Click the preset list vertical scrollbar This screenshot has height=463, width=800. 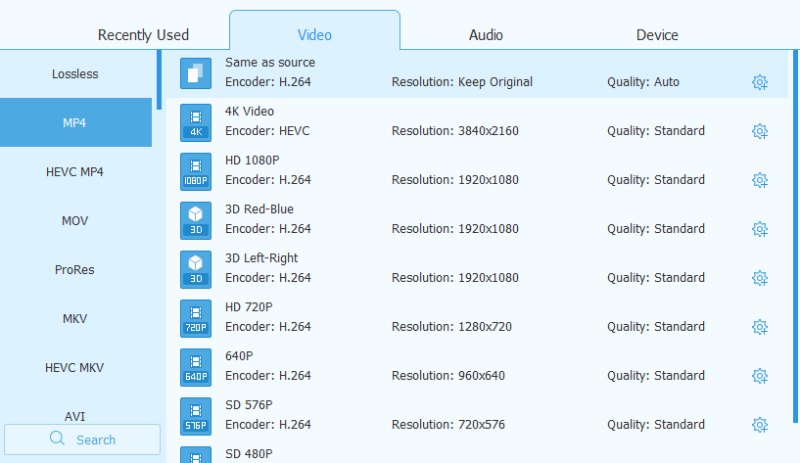(795, 236)
